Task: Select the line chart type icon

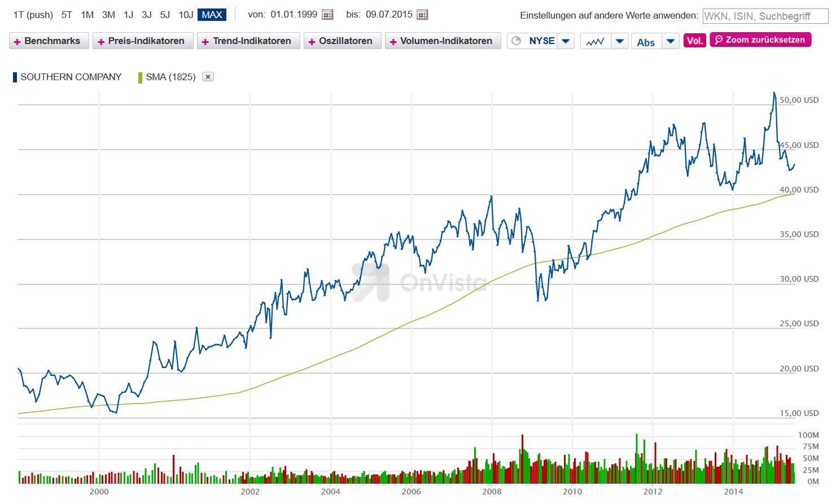Action: (x=596, y=41)
